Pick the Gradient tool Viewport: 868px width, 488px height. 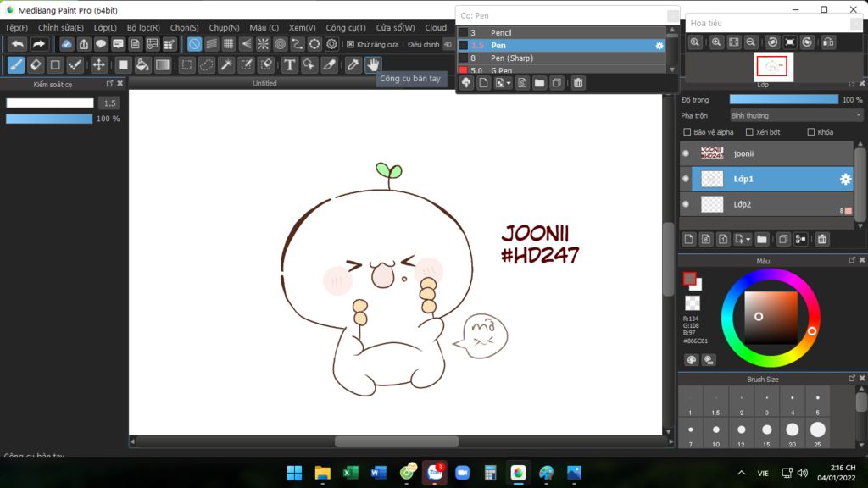tap(162, 64)
